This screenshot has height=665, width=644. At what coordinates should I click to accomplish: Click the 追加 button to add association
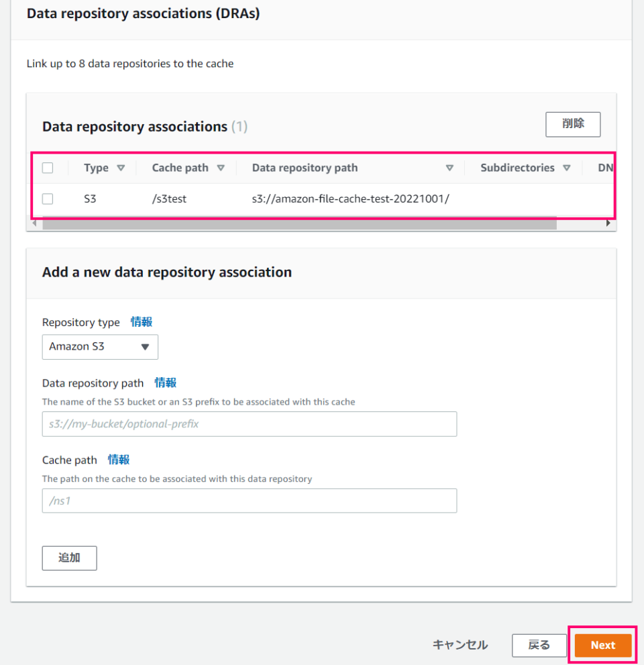click(x=69, y=558)
